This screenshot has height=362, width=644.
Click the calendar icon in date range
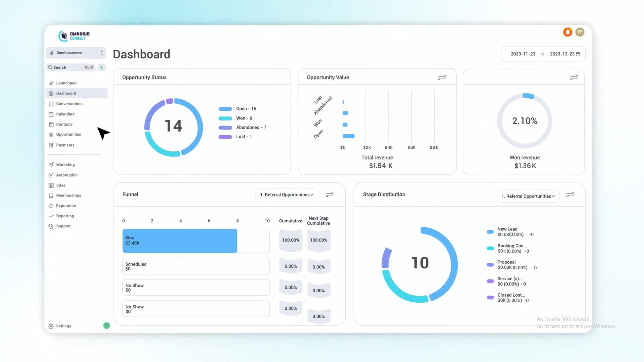click(578, 54)
